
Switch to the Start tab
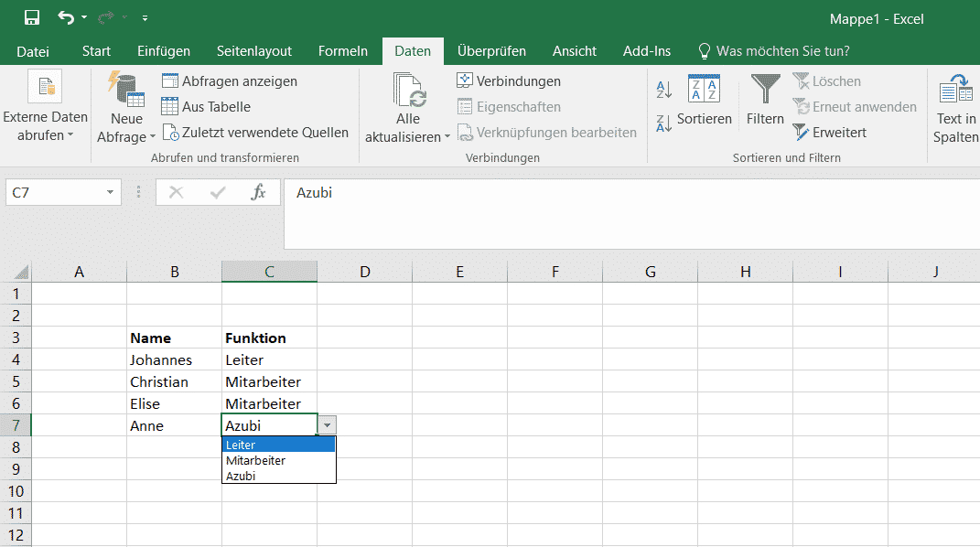[96, 51]
